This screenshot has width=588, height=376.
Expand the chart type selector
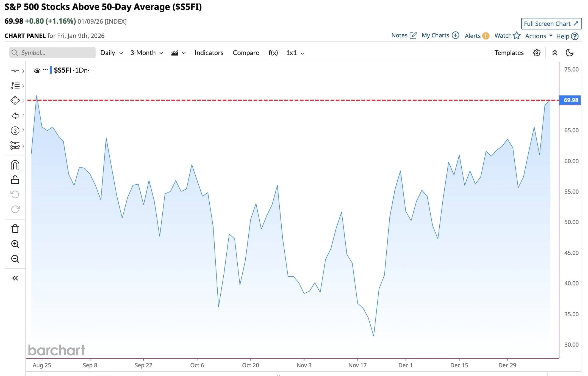pos(178,53)
